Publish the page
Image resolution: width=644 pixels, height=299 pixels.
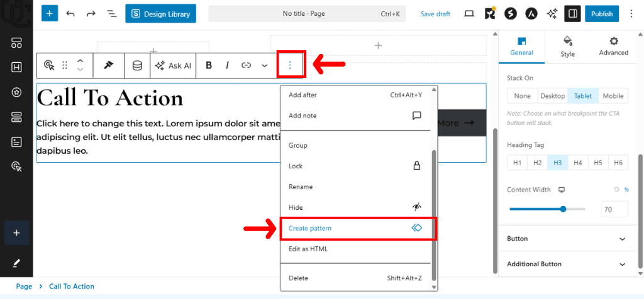point(602,14)
